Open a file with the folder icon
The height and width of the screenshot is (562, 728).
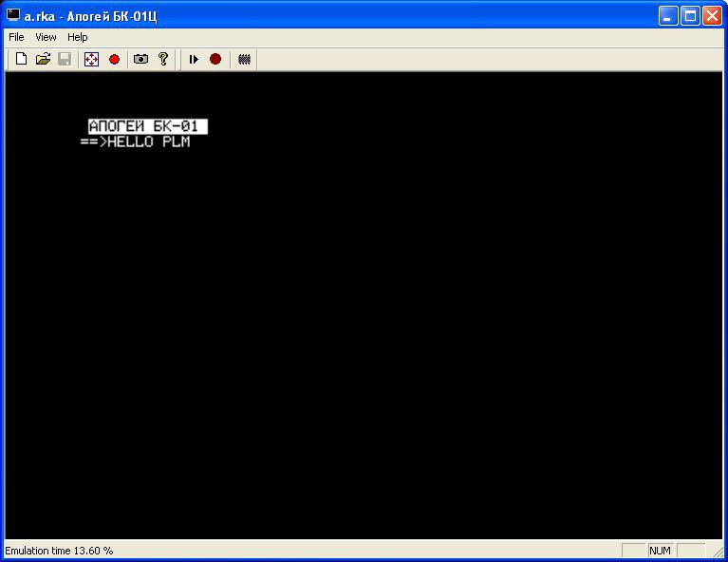(43, 59)
